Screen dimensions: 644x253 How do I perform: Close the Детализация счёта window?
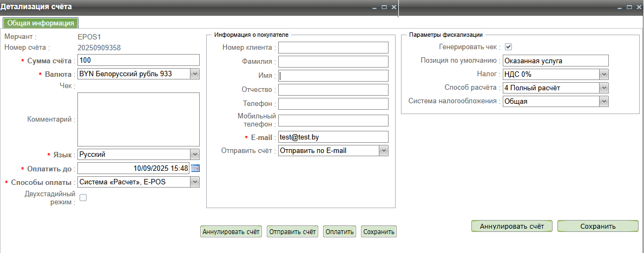point(393,7)
